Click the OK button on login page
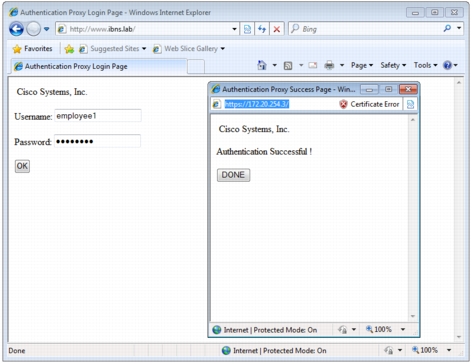473x364 pixels. coord(22,166)
